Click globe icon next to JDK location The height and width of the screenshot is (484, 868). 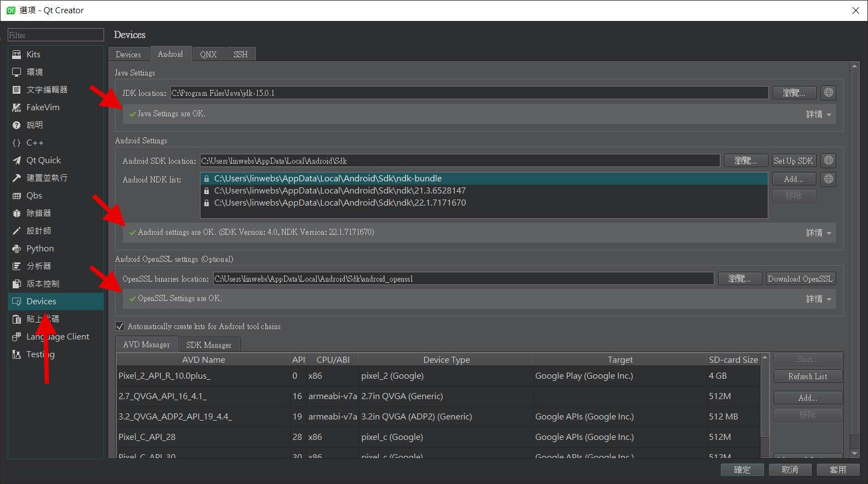(x=828, y=93)
